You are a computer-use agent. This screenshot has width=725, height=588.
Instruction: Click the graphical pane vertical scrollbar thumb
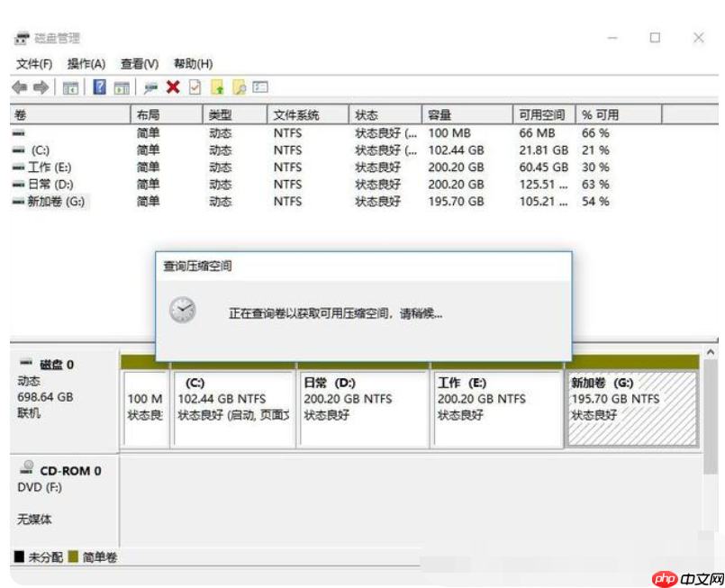tap(711, 419)
